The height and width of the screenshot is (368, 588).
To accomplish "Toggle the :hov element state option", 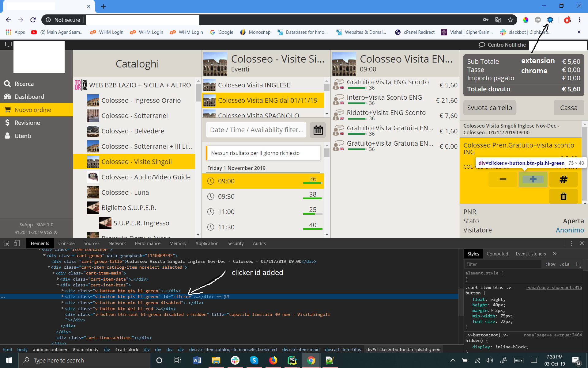I will [550, 264].
